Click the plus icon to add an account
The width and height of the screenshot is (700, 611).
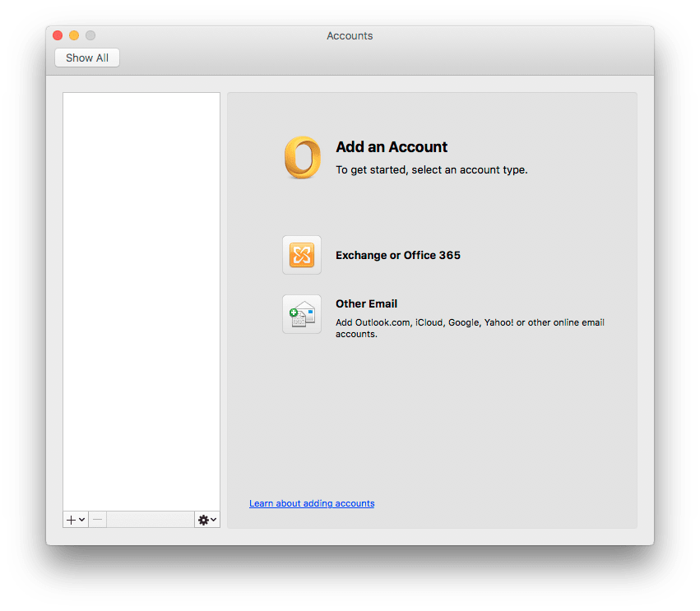(70, 520)
